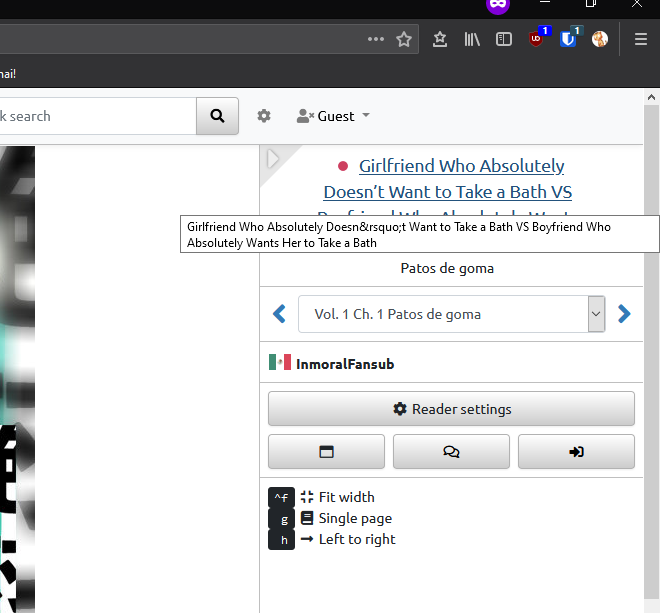Expand the Guest user dropdown
The width and height of the screenshot is (660, 613).
(334, 116)
